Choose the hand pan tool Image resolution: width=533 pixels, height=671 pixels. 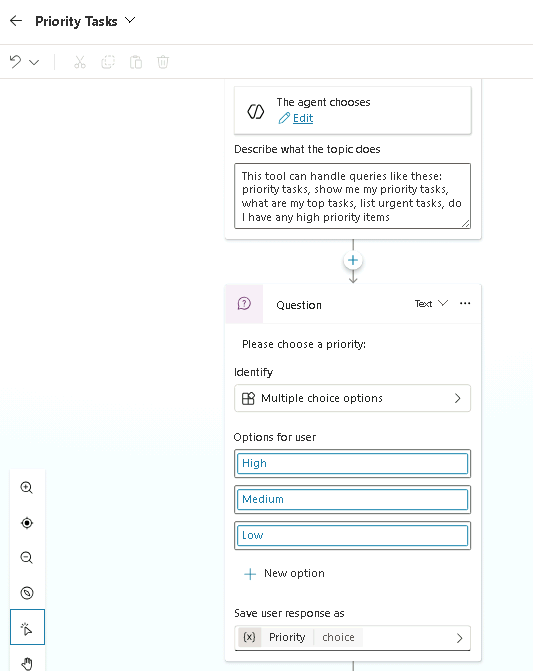[27, 662]
